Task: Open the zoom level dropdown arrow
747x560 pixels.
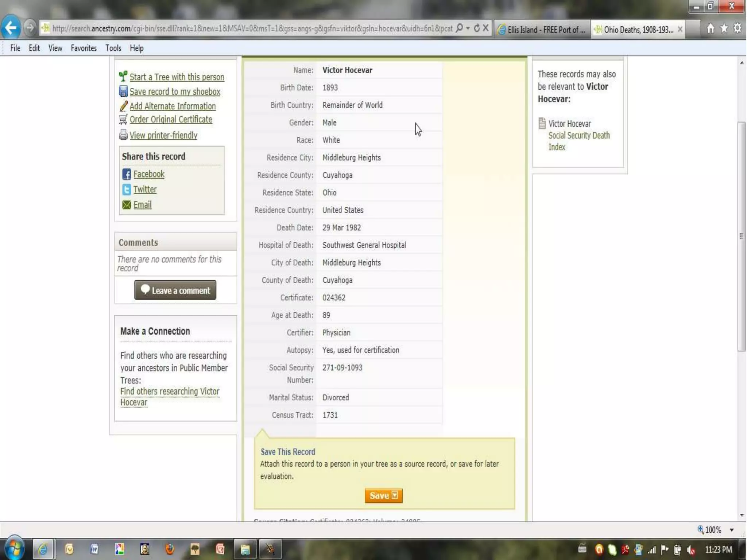Action: pyautogui.click(x=731, y=530)
